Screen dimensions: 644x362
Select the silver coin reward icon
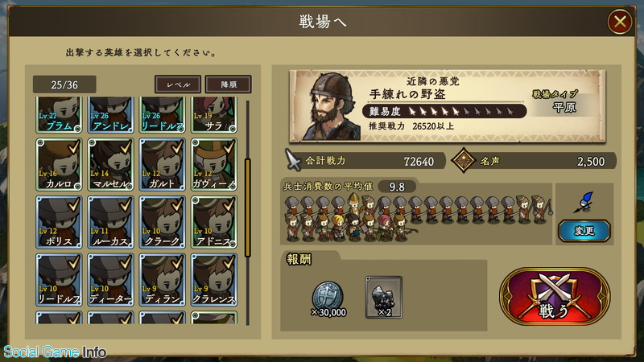tap(328, 295)
